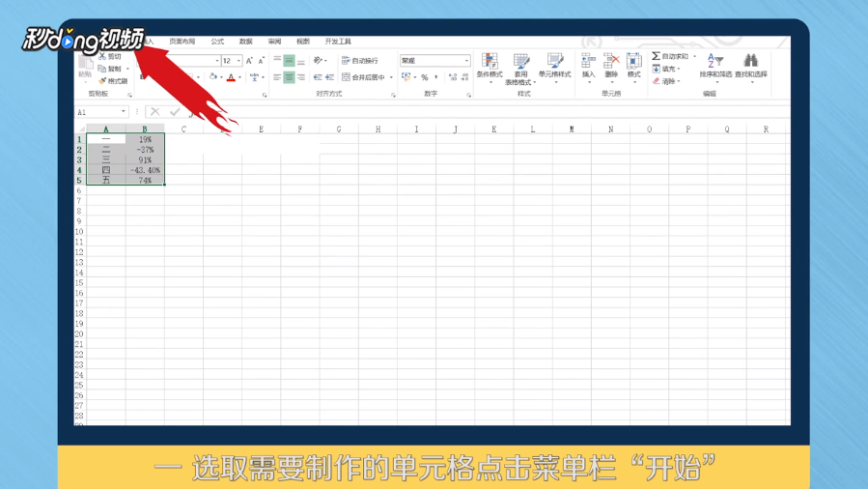Click the text orientation icon
Image resolution: width=868 pixels, height=489 pixels.
318,60
